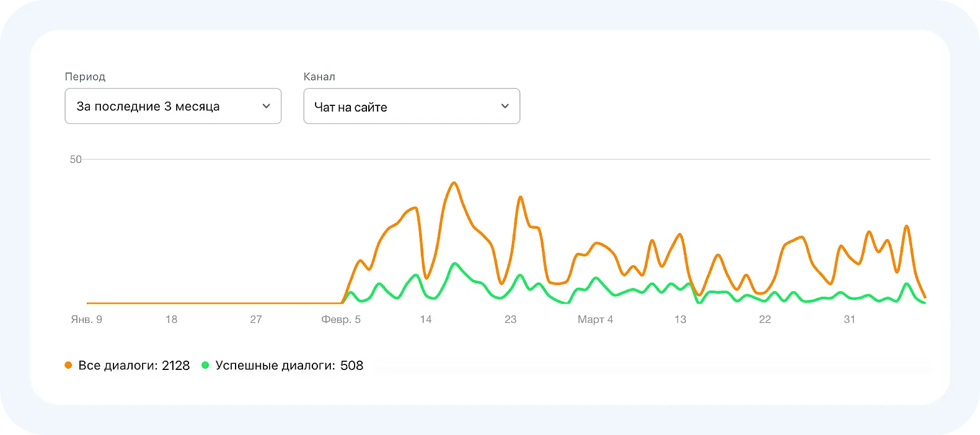Click the highest peak of the orange line
Image resolution: width=980 pixels, height=435 pixels.
click(454, 183)
